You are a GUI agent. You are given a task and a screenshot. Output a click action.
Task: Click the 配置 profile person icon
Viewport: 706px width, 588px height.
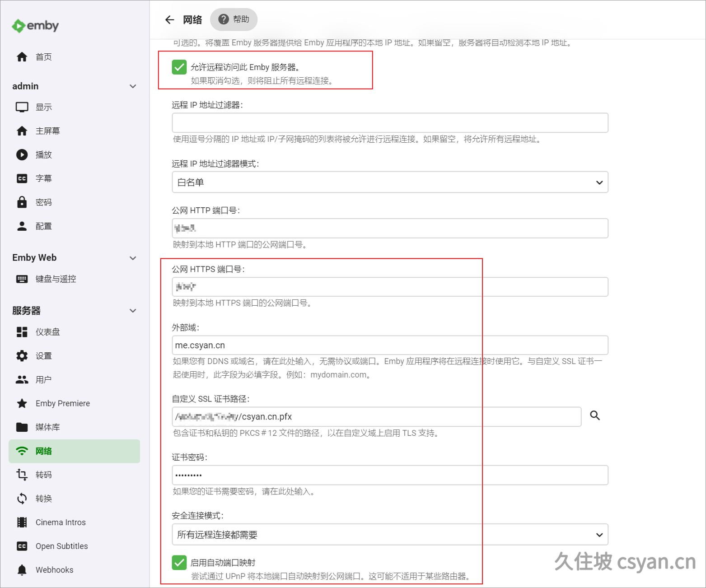[22, 226]
